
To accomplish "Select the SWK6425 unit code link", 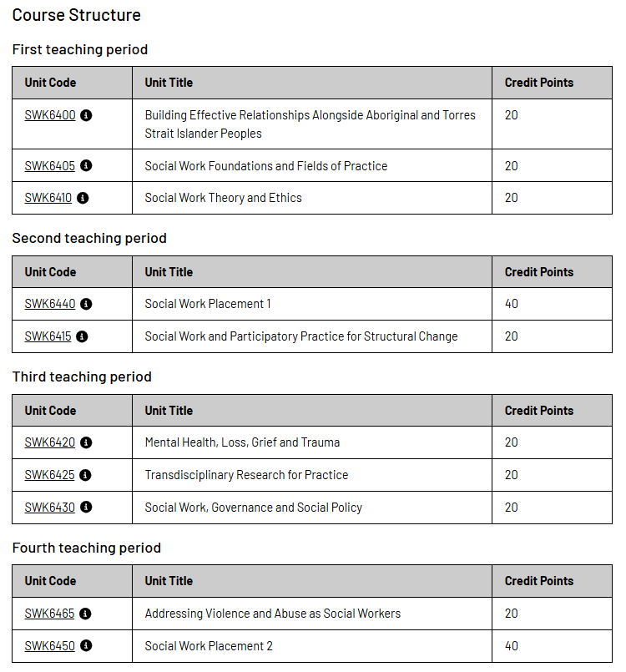I will pyautogui.click(x=50, y=475).
